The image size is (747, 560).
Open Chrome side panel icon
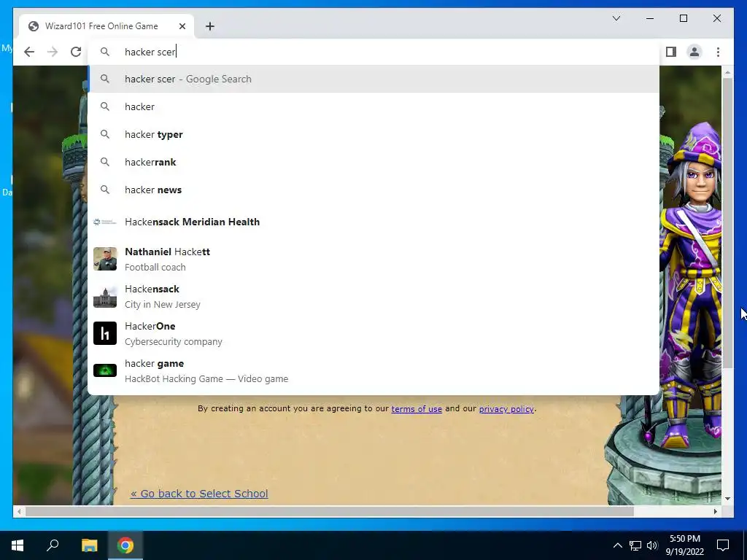tap(671, 52)
